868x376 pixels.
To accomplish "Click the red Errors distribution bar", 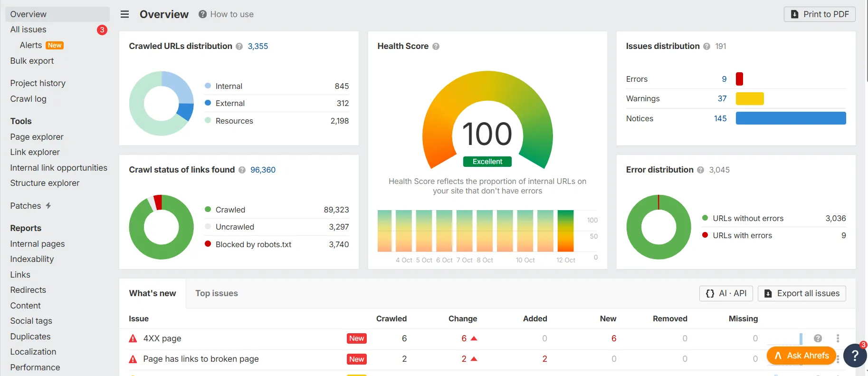I will point(739,79).
